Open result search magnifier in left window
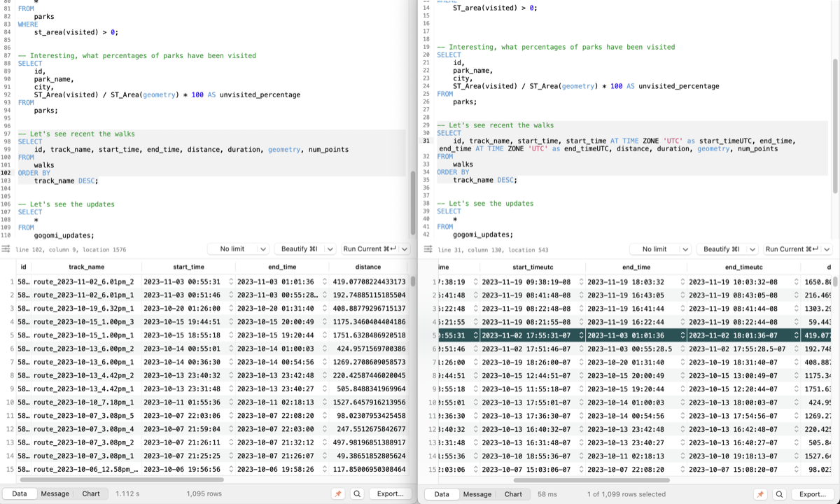Image resolution: width=840 pixels, height=504 pixels. pyautogui.click(x=357, y=493)
